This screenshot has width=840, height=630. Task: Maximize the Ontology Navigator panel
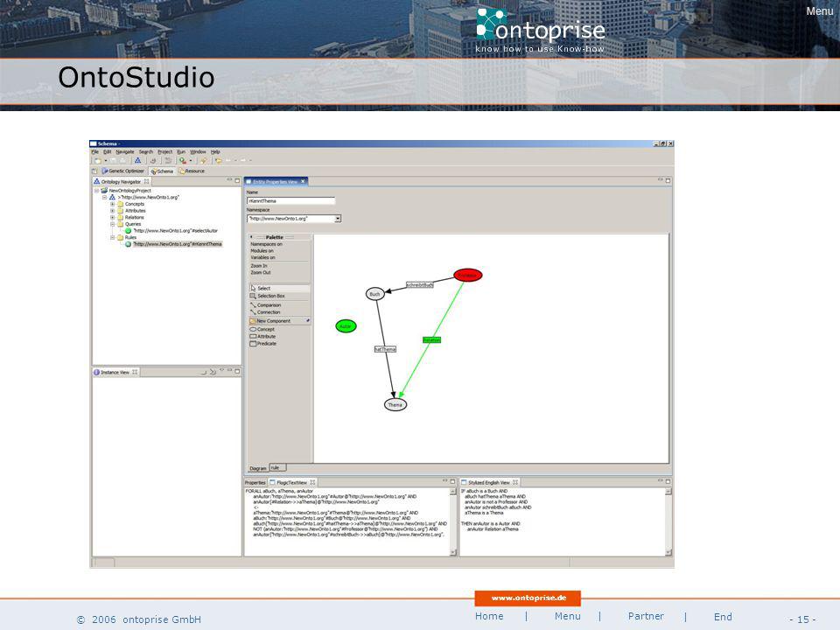pos(237,180)
